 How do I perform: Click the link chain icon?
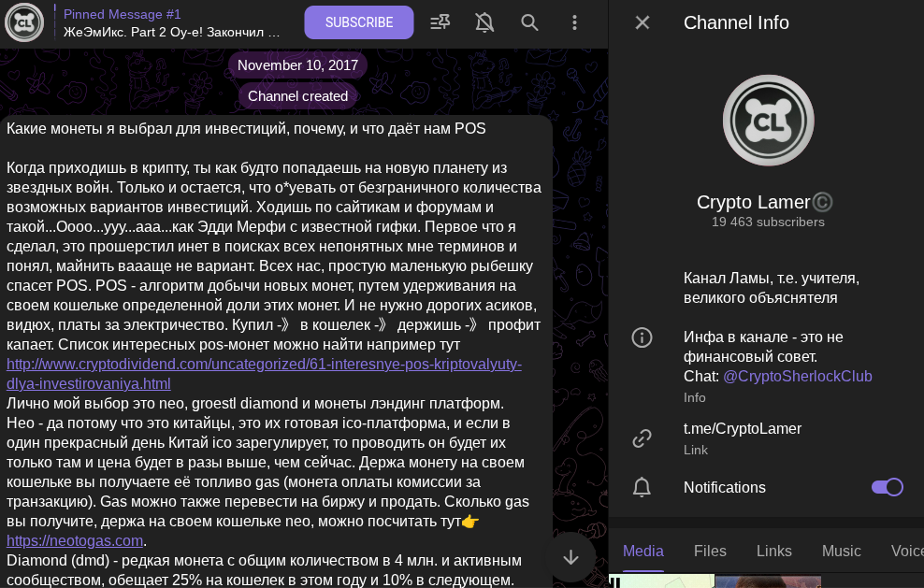point(642,437)
